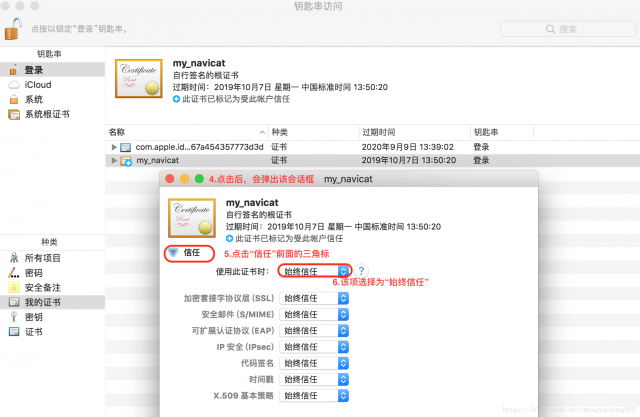Open the 使用此证书时 trust dropdown
This screenshot has height=417, width=640.
[x=314, y=271]
